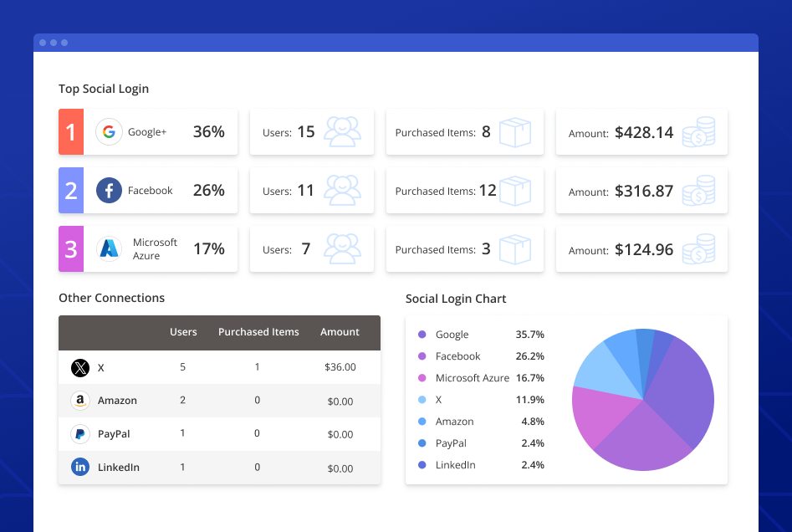Click the package icon for 12 purchased items
Screen dimensions: 792x532
(x=518, y=190)
